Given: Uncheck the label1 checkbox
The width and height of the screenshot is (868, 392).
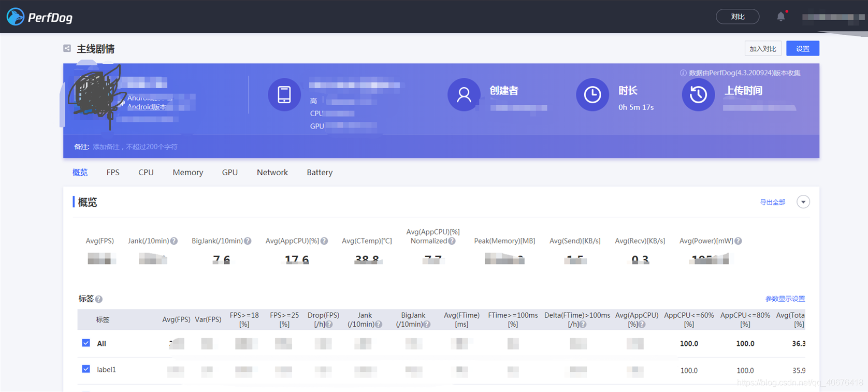Looking at the screenshot, I should (86, 369).
